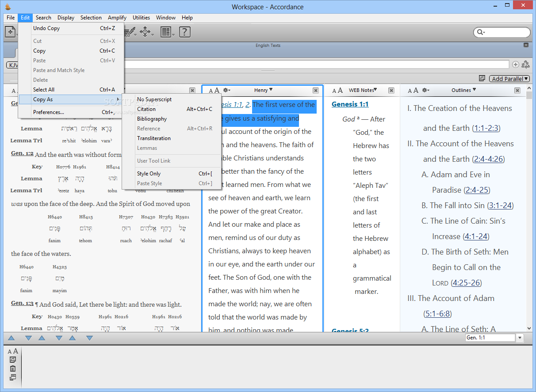Select Transliteration in Copy As submenu

(172, 138)
